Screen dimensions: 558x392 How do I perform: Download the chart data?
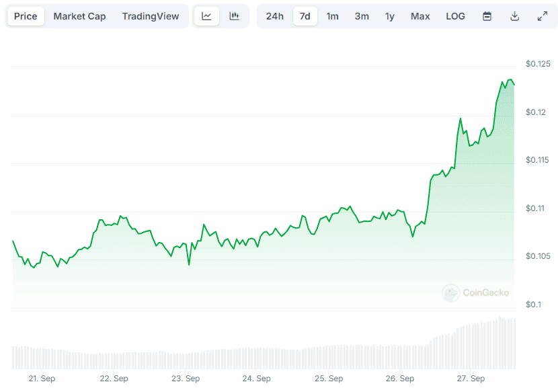click(515, 16)
